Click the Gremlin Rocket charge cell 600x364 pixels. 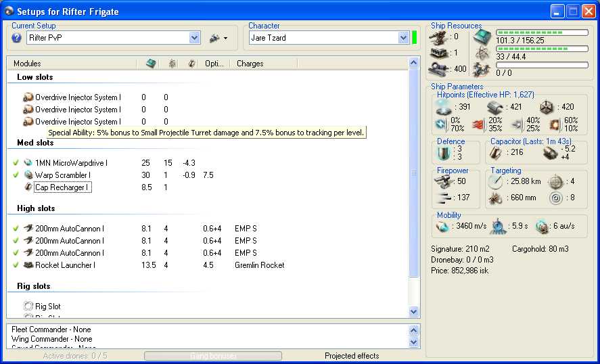pos(260,265)
